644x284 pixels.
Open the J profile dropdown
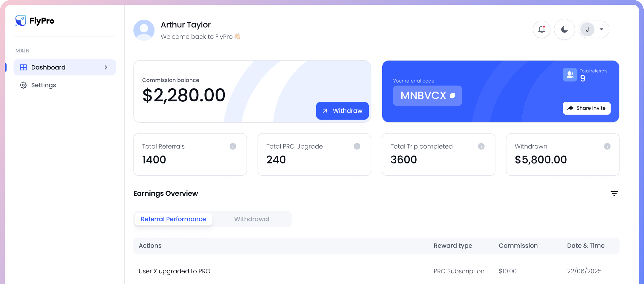pos(594,29)
